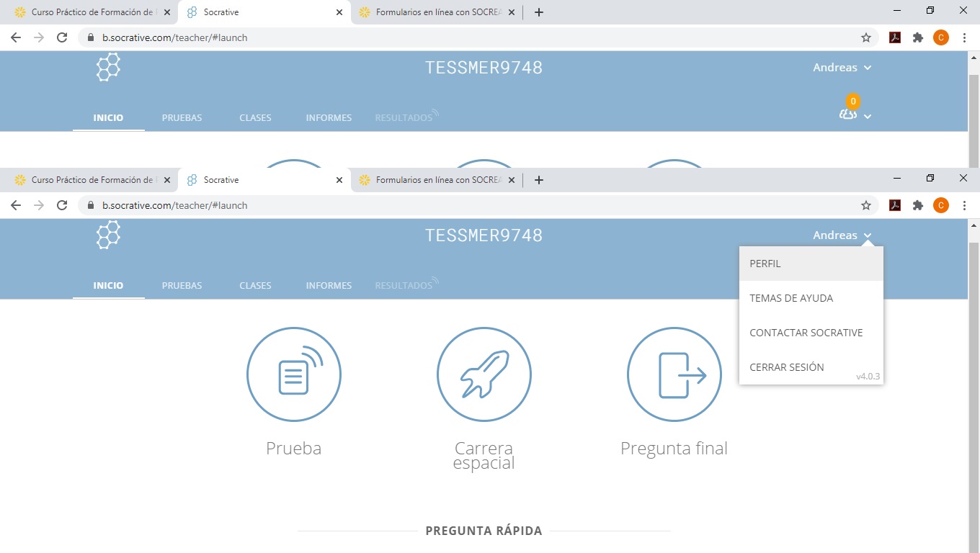
Task: Click Socrative hexagon logo in lower window
Action: click(x=108, y=235)
